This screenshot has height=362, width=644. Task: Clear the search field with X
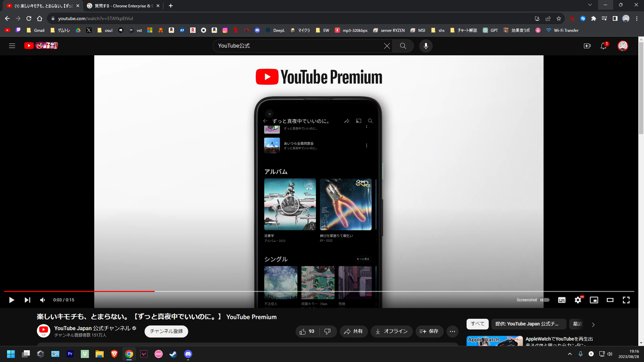coord(387,46)
